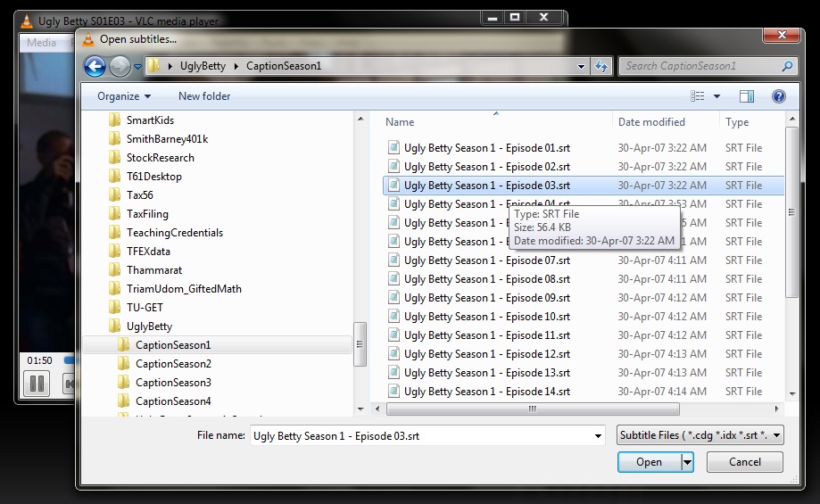The image size is (820, 504).
Task: Open the address bar previous locations dropdown
Action: (x=581, y=66)
